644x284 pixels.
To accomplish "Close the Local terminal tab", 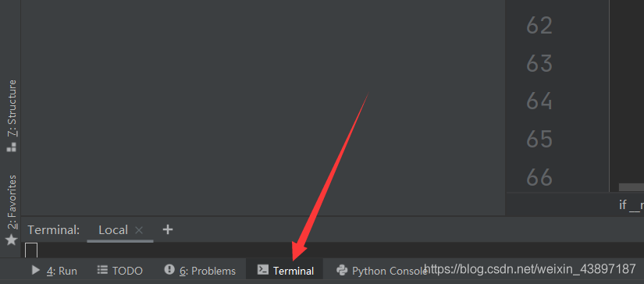I will click(x=139, y=230).
